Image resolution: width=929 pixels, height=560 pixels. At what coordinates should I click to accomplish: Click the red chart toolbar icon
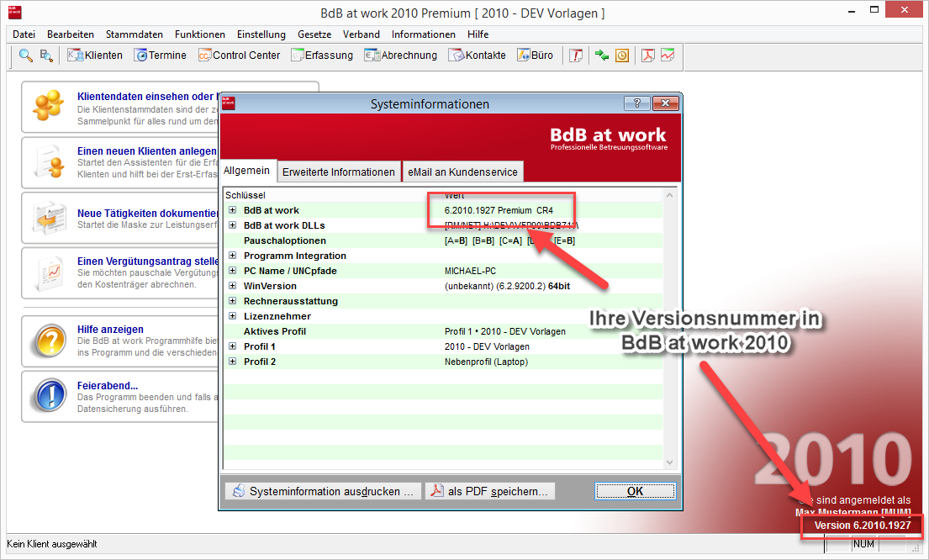[x=668, y=55]
